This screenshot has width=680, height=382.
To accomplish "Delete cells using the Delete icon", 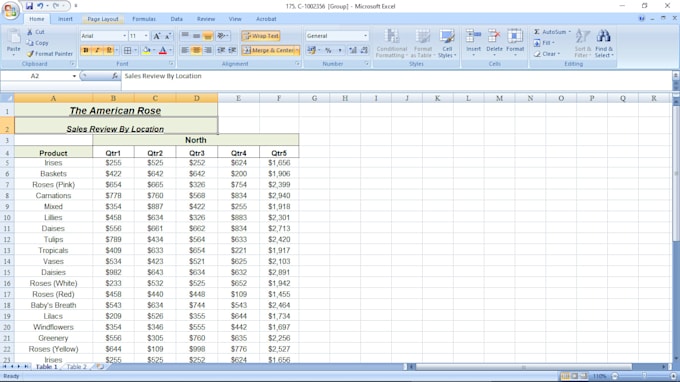I will click(x=494, y=42).
